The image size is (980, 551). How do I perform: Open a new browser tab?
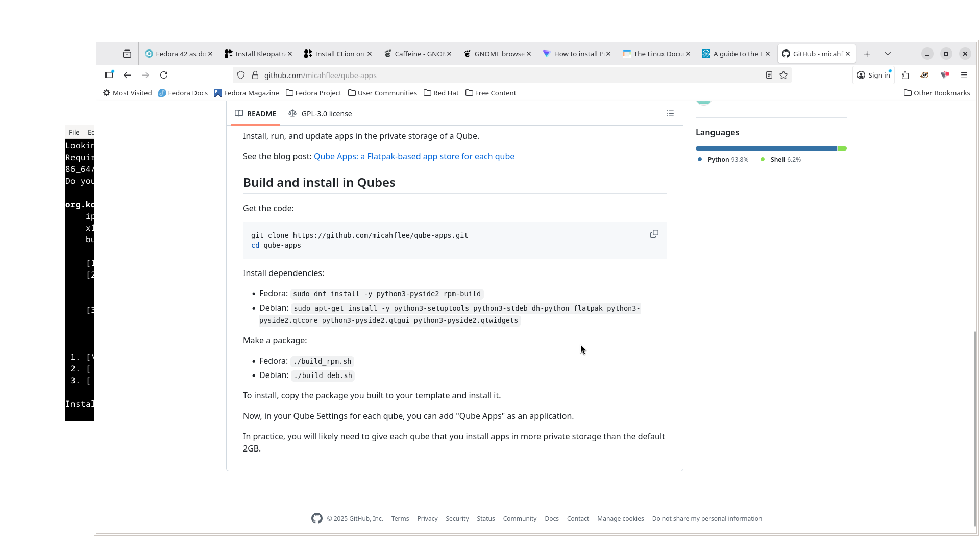click(x=867, y=54)
